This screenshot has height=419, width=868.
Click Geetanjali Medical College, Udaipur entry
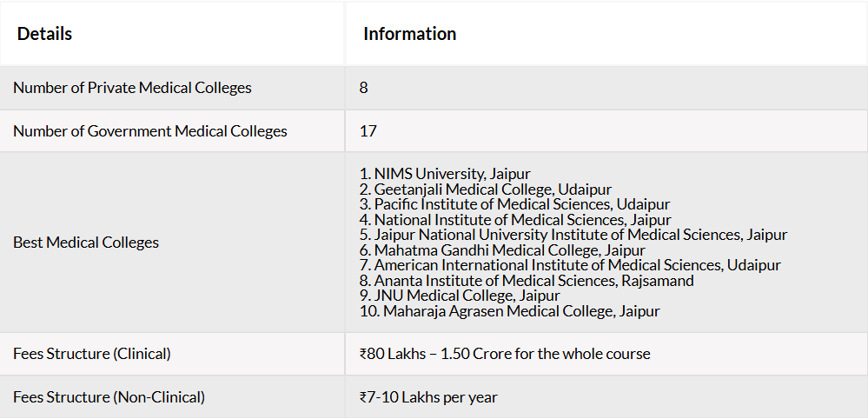pyautogui.click(x=486, y=190)
